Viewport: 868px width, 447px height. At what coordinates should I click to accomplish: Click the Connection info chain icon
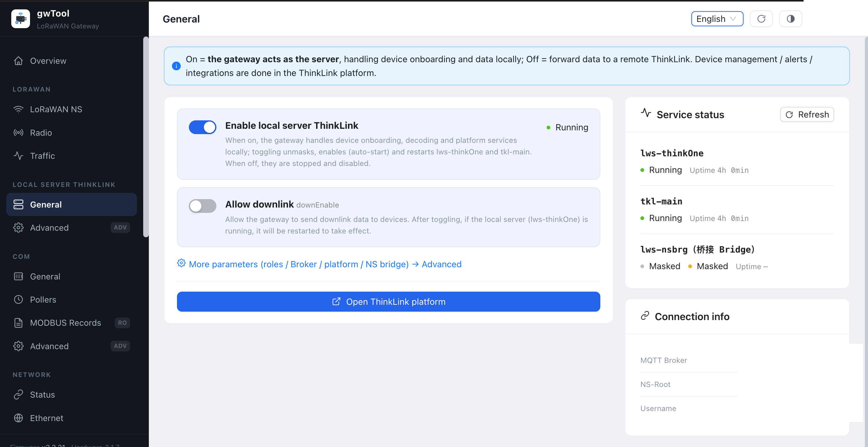click(645, 316)
